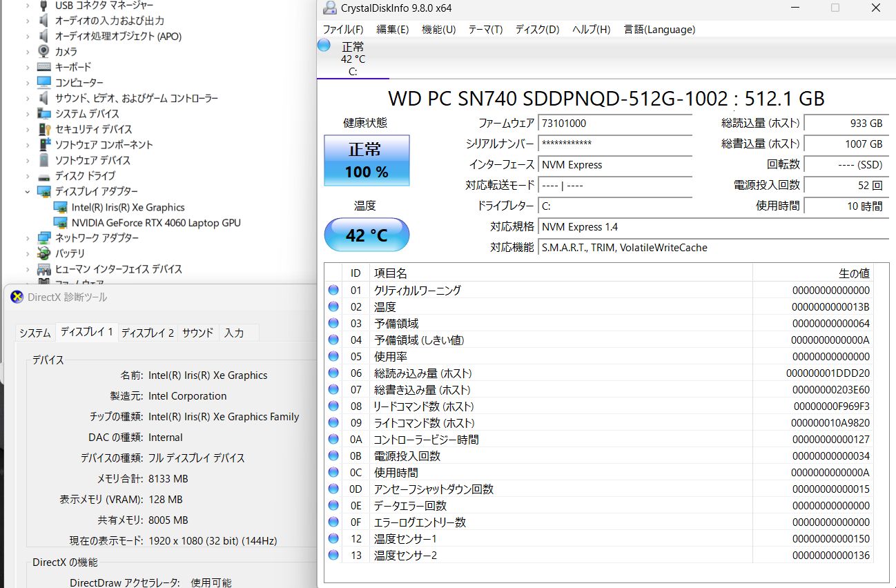
Task: Switch to the ディスプレイ 2 tab
Action: (148, 333)
